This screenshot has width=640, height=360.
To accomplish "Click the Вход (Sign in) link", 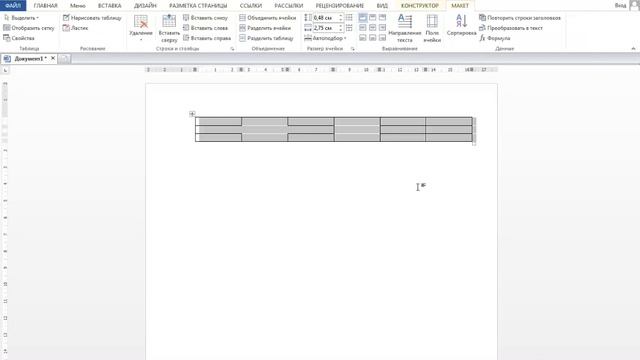I will pyautogui.click(x=620, y=5).
